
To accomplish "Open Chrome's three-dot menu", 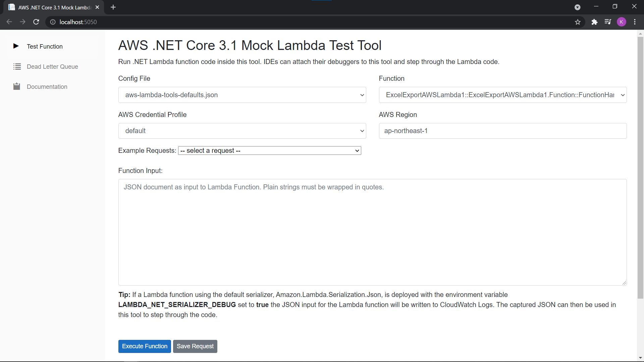I will [635, 22].
